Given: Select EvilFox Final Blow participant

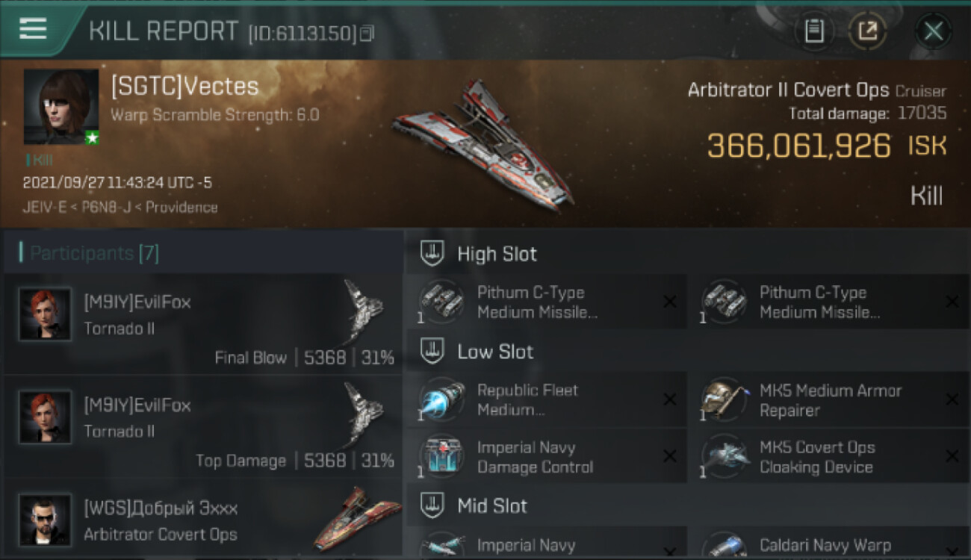Looking at the screenshot, I should 203,324.
